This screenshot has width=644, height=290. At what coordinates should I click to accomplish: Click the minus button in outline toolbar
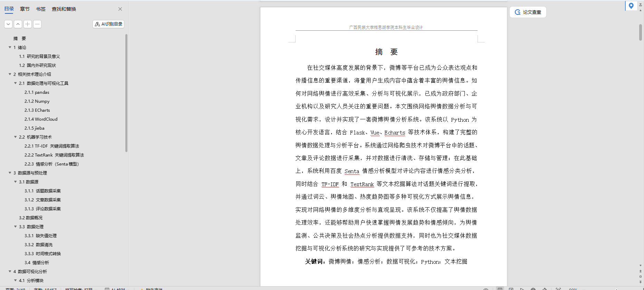click(37, 24)
